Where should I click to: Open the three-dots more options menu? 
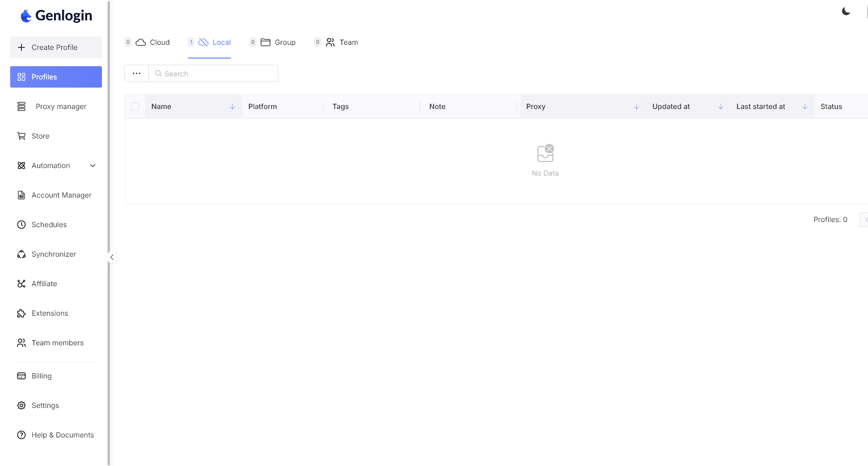click(137, 73)
